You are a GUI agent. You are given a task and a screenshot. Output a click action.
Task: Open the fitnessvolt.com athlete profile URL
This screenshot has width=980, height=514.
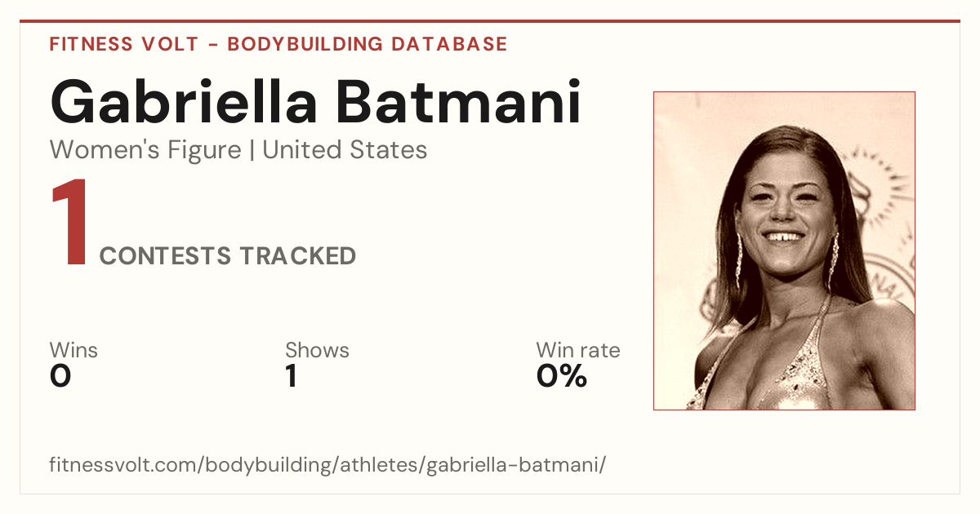[327, 466]
